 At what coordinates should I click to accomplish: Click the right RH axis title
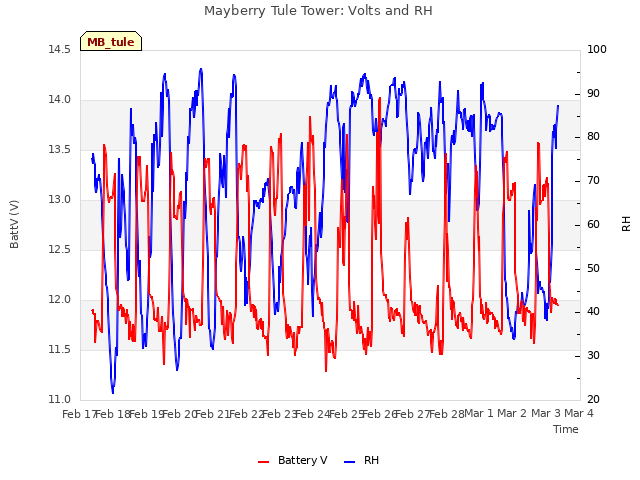click(626, 224)
